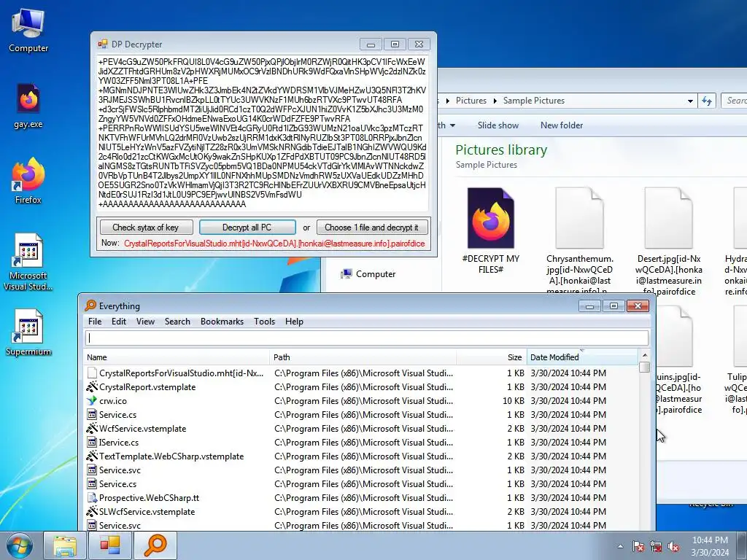The width and height of the screenshot is (747, 560).
Task: Open the Computer desktop icon
Action: pyautogui.click(x=28, y=31)
